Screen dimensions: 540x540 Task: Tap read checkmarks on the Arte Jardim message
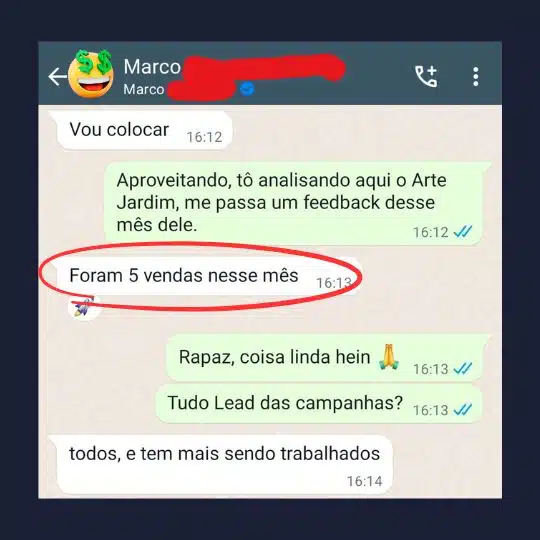[463, 232]
